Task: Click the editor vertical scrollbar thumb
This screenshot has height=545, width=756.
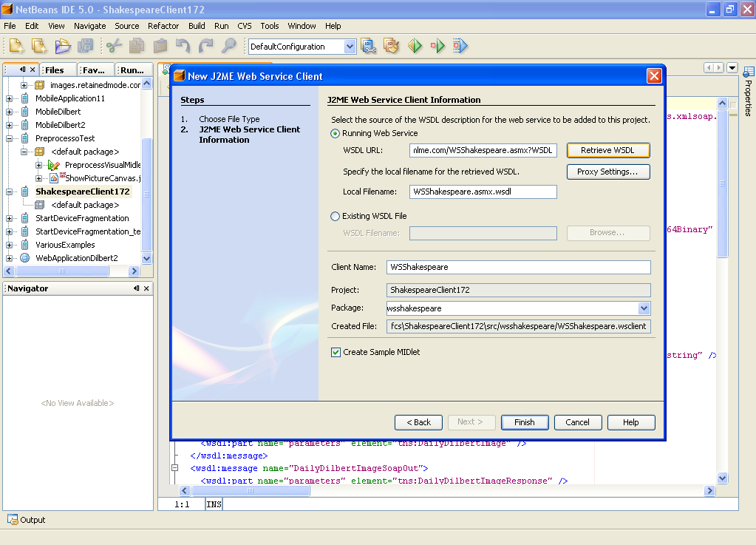Action: [x=722, y=183]
